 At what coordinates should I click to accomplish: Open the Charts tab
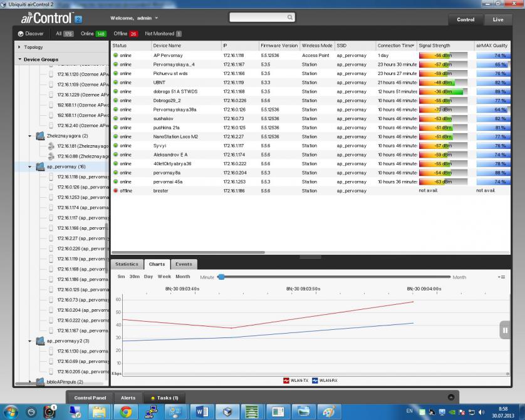157,264
